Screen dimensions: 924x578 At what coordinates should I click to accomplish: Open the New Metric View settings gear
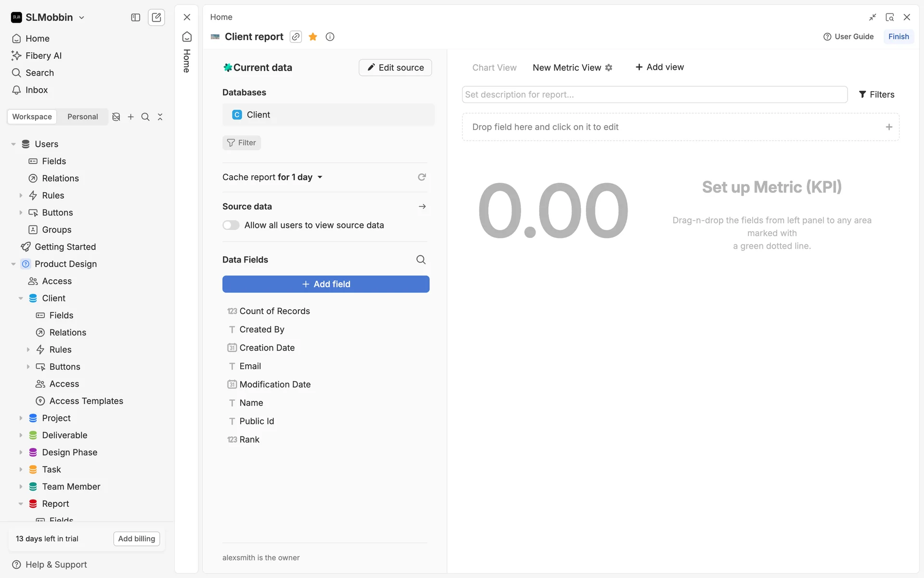click(x=609, y=68)
